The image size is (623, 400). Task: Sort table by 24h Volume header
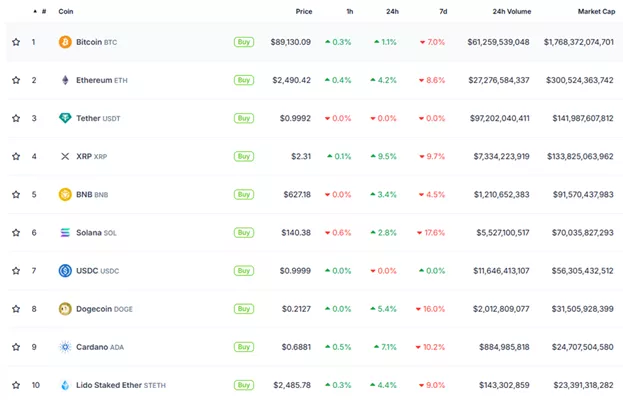[x=512, y=12]
